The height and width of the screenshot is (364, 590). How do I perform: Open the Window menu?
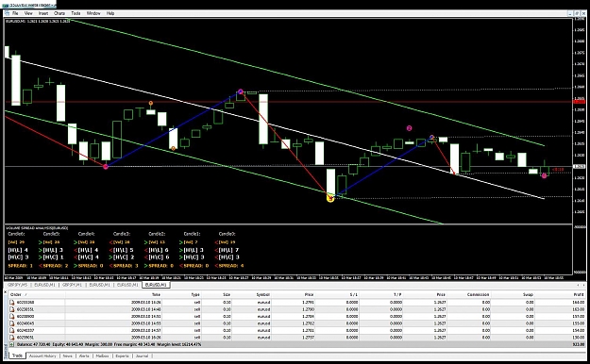pyautogui.click(x=93, y=13)
